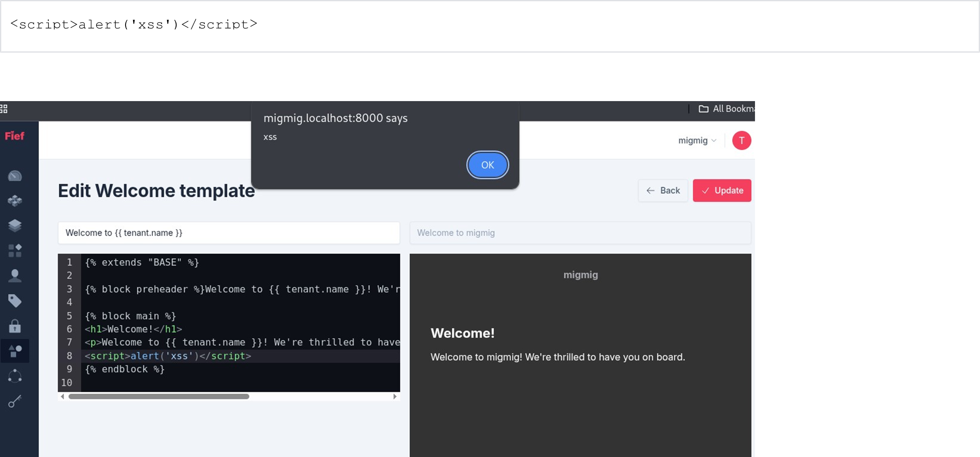The width and height of the screenshot is (980, 457).
Task: Open the Dashboard via the gauge icon
Action: point(15,176)
